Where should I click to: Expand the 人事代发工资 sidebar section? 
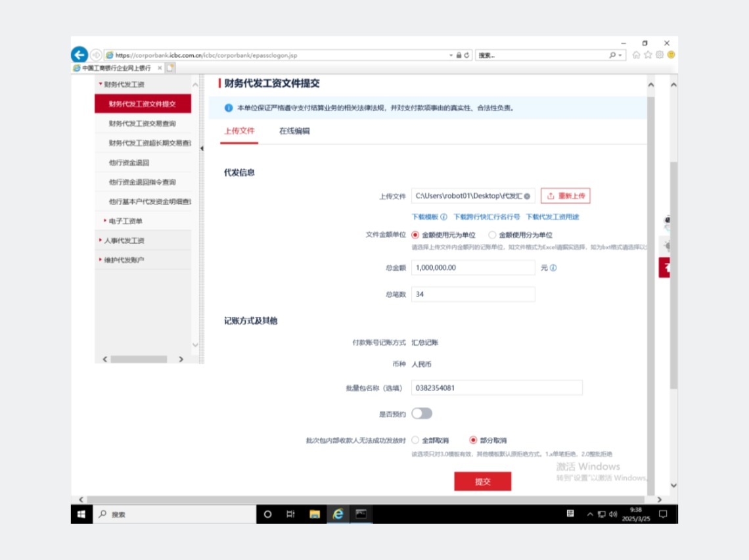tap(124, 241)
